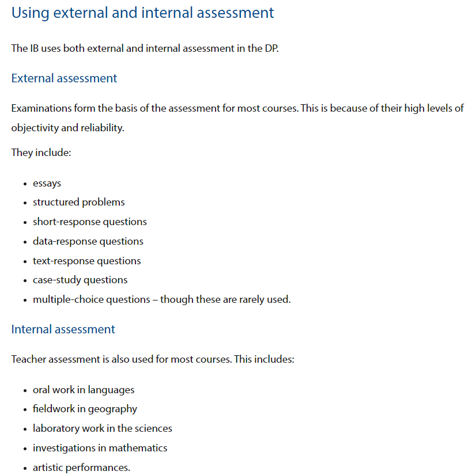Click the paragraph starting 'Examinations form the basis'
This screenshot has height=475, width=476.
pyautogui.click(x=237, y=118)
